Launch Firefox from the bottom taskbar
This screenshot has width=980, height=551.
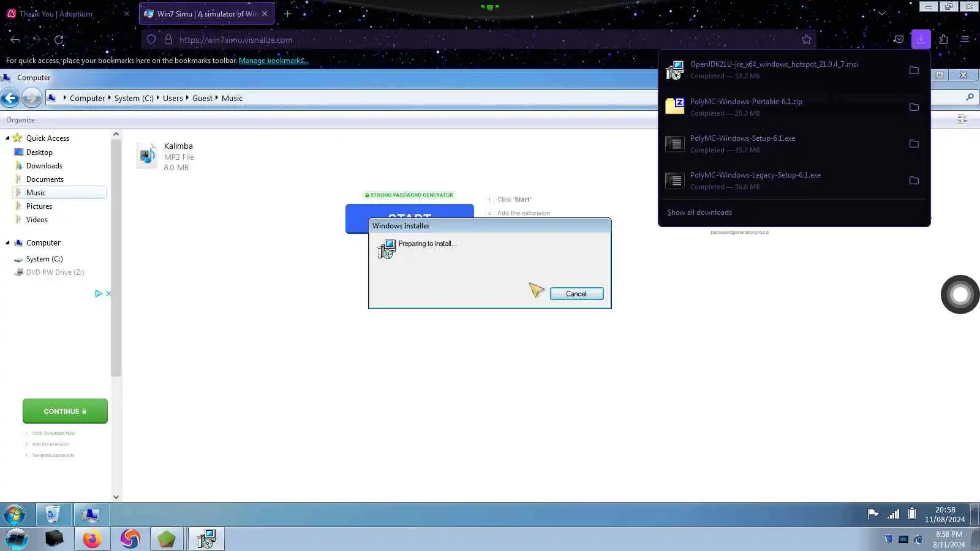(92, 539)
